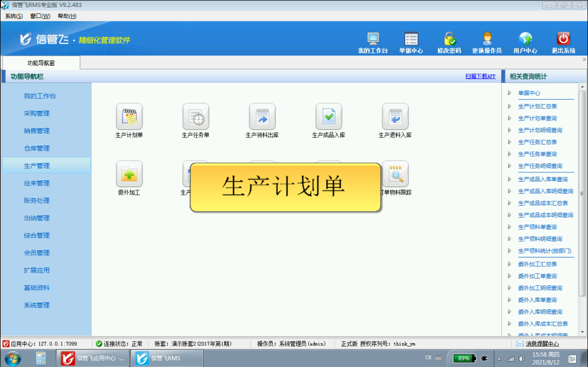The width and height of the screenshot is (588, 367).
Task: Expand the 生产计划汇总表 arrow
Action: point(509,106)
